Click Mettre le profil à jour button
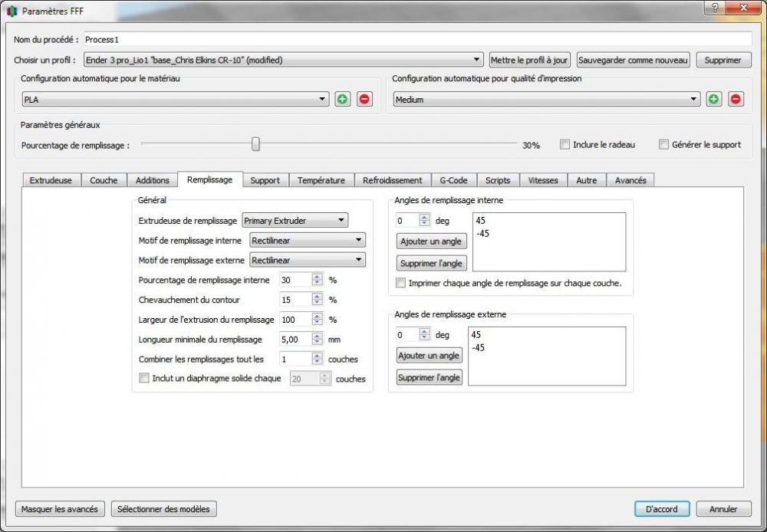Image resolution: width=767 pixels, height=532 pixels. tap(530, 60)
